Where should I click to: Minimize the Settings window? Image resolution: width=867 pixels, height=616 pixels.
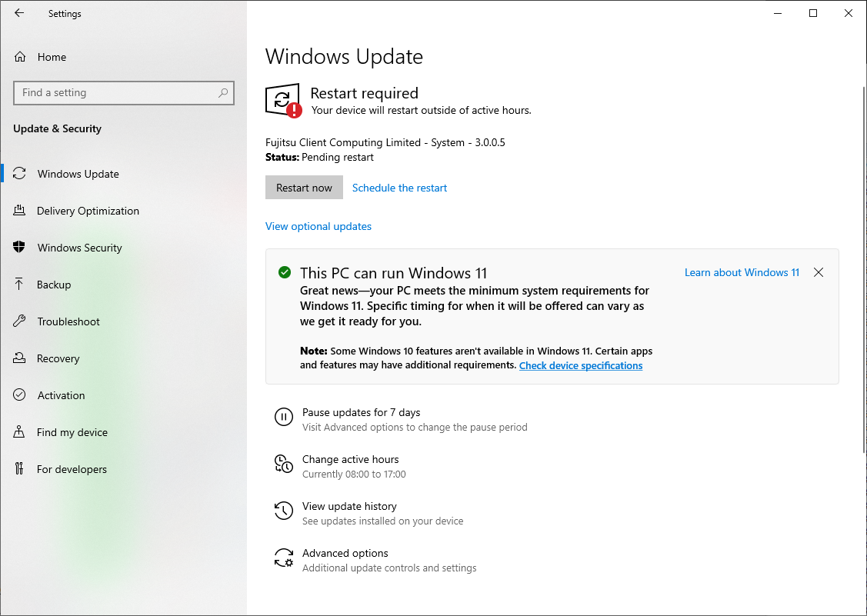tap(778, 13)
